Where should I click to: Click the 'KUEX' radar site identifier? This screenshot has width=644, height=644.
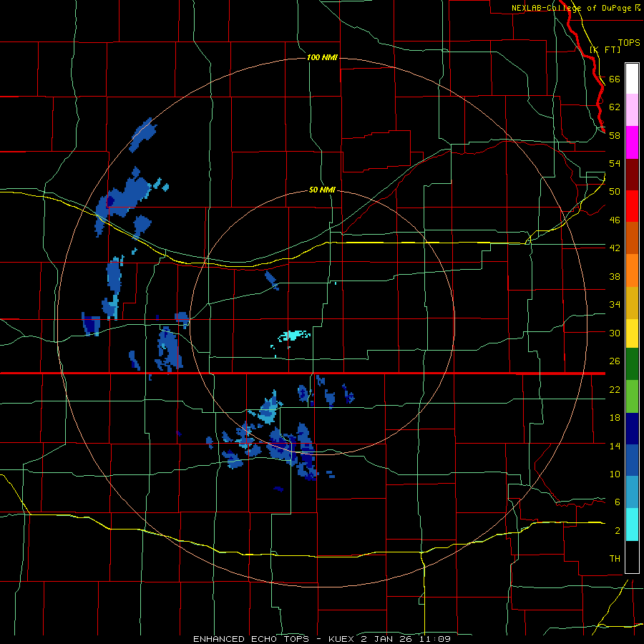[x=342, y=639]
